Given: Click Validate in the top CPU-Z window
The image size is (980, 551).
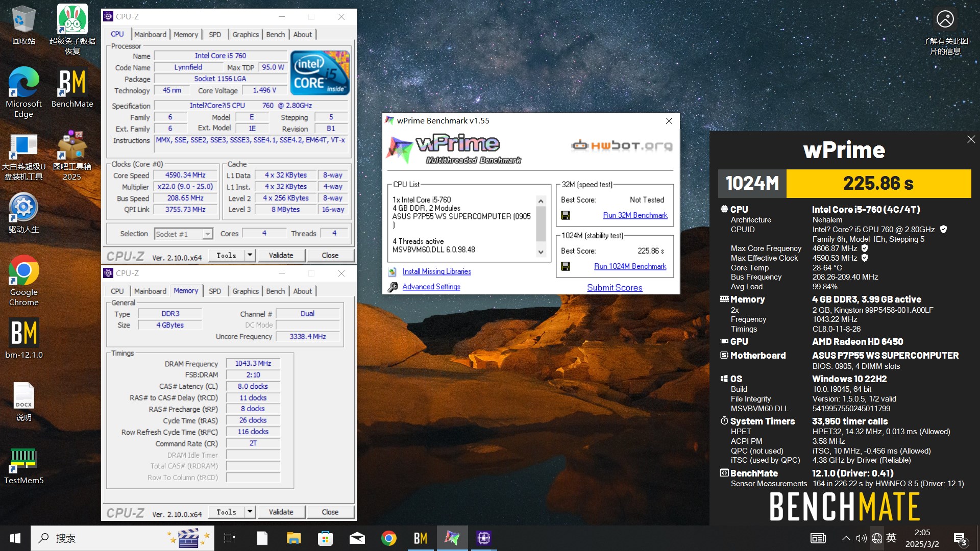Looking at the screenshot, I should pos(281,255).
